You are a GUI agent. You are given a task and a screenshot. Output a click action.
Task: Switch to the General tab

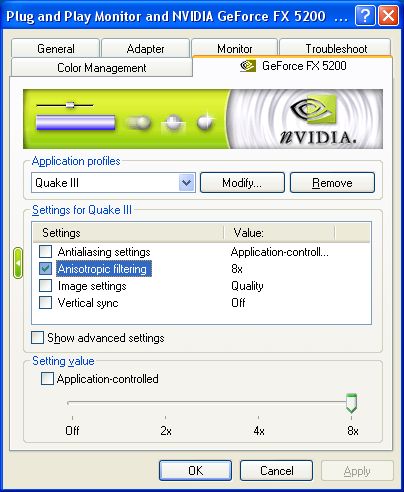tap(55, 49)
